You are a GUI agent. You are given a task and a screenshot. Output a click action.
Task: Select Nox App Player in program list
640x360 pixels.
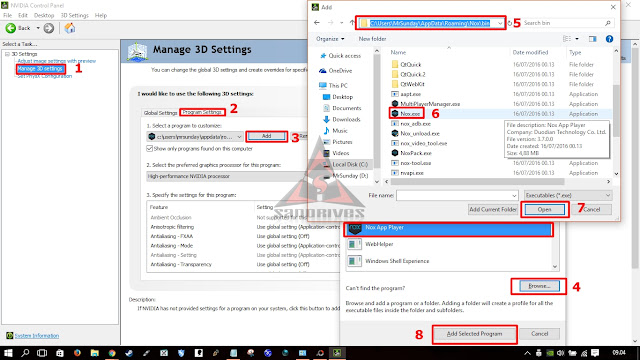[x=448, y=228]
